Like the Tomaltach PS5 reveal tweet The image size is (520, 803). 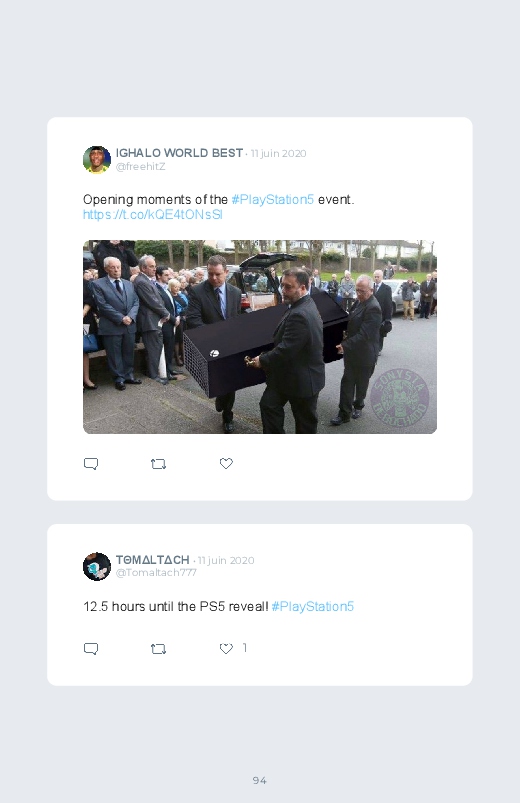click(x=226, y=648)
